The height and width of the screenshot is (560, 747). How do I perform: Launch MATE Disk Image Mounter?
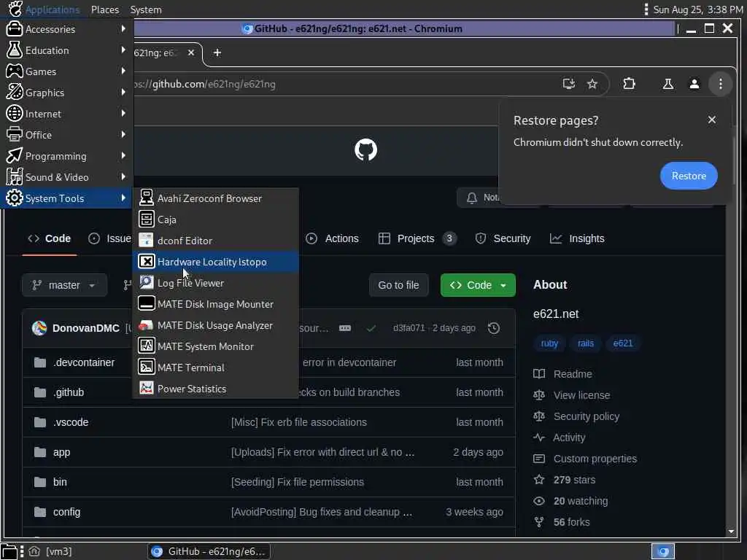pyautogui.click(x=215, y=304)
